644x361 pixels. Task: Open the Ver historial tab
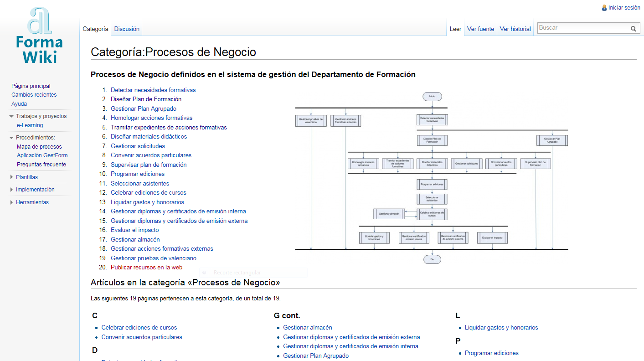(515, 29)
